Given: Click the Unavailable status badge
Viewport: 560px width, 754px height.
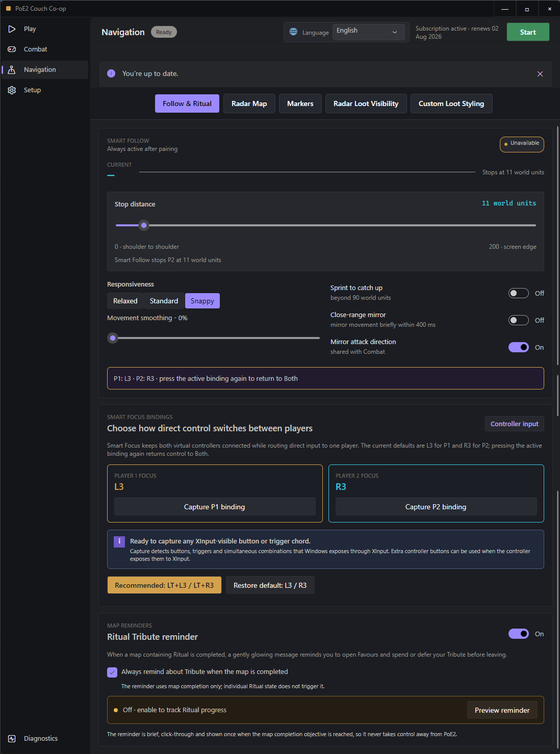Looking at the screenshot, I should tap(522, 144).
